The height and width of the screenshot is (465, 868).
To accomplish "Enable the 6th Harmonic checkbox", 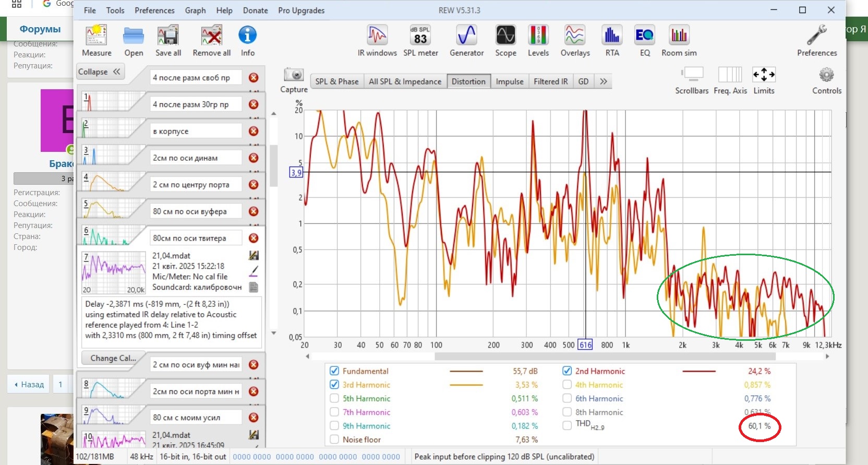I will pyautogui.click(x=567, y=398).
